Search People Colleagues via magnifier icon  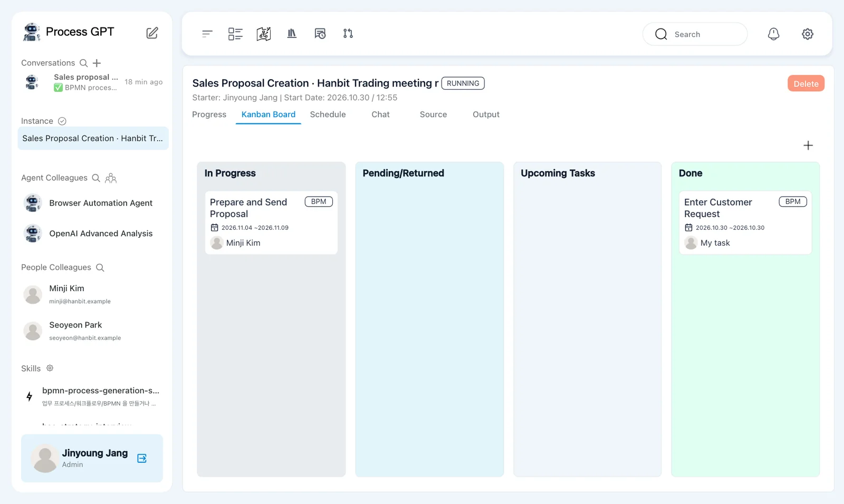[x=100, y=267]
